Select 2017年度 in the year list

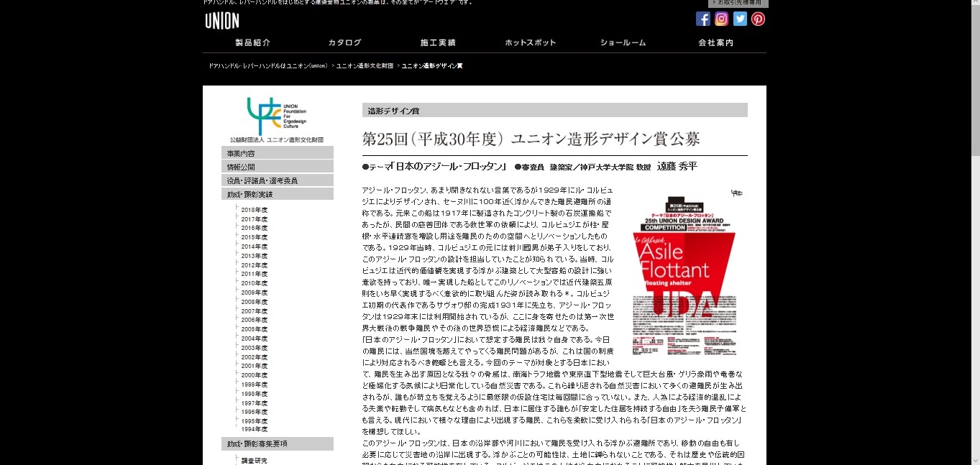(x=255, y=219)
